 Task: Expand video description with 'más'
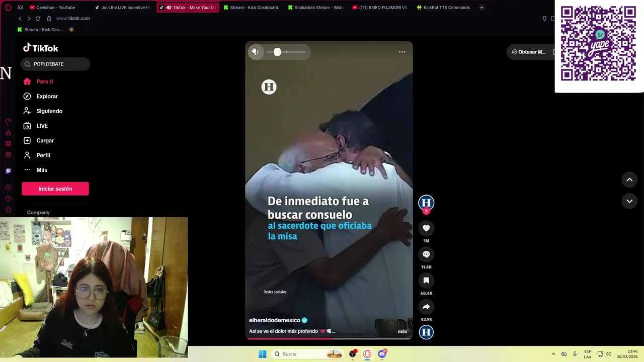pos(403,331)
